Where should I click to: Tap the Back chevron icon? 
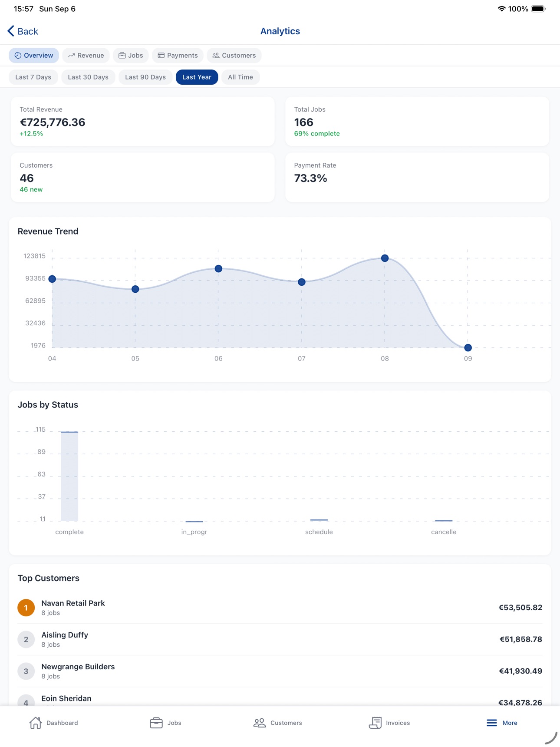11,31
